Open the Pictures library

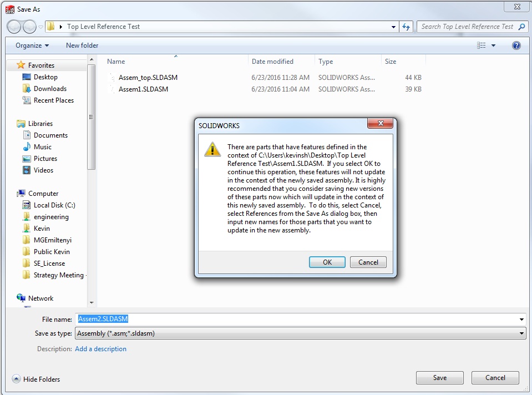pos(45,159)
